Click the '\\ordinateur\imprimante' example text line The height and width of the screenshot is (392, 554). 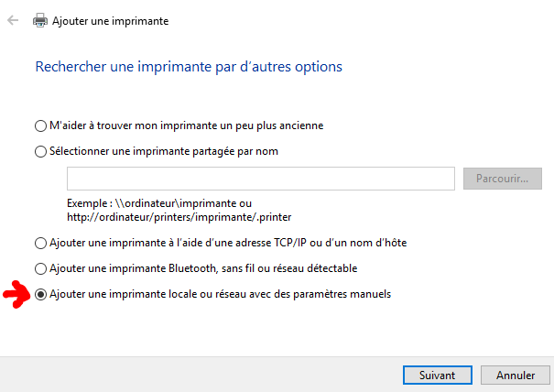tap(158, 202)
